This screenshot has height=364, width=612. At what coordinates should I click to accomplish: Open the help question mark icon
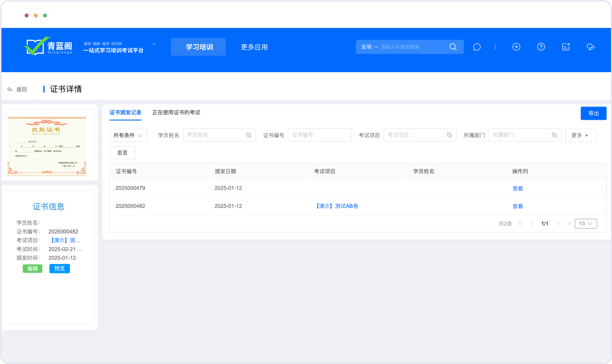pos(541,47)
